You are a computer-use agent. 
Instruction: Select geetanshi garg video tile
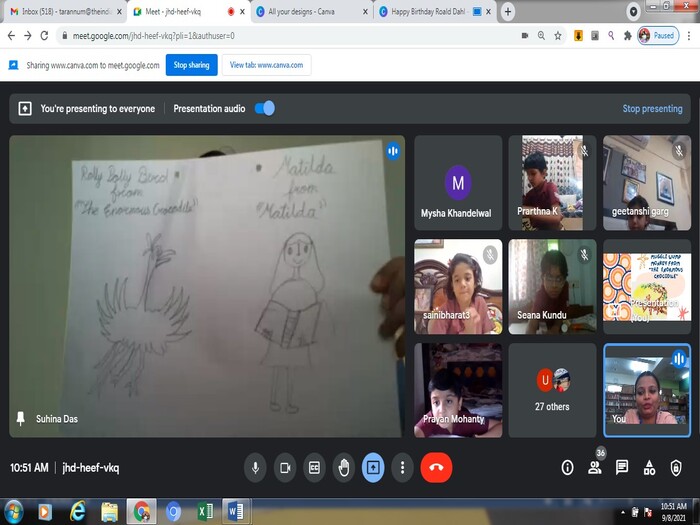(647, 183)
